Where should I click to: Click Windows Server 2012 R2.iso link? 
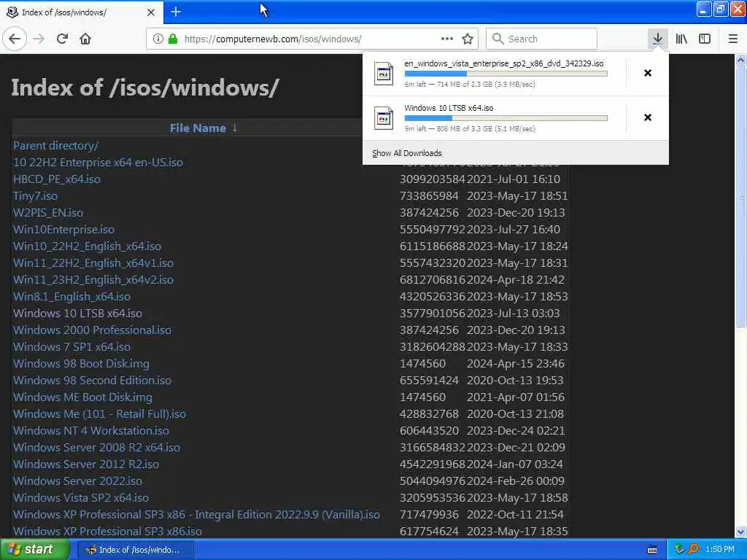click(86, 464)
